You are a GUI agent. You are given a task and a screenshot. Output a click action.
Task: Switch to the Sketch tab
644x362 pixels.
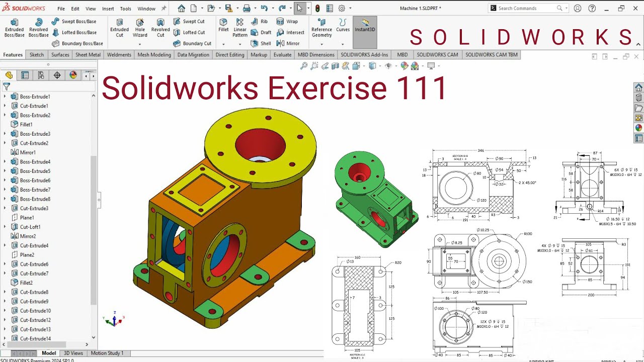coord(37,55)
